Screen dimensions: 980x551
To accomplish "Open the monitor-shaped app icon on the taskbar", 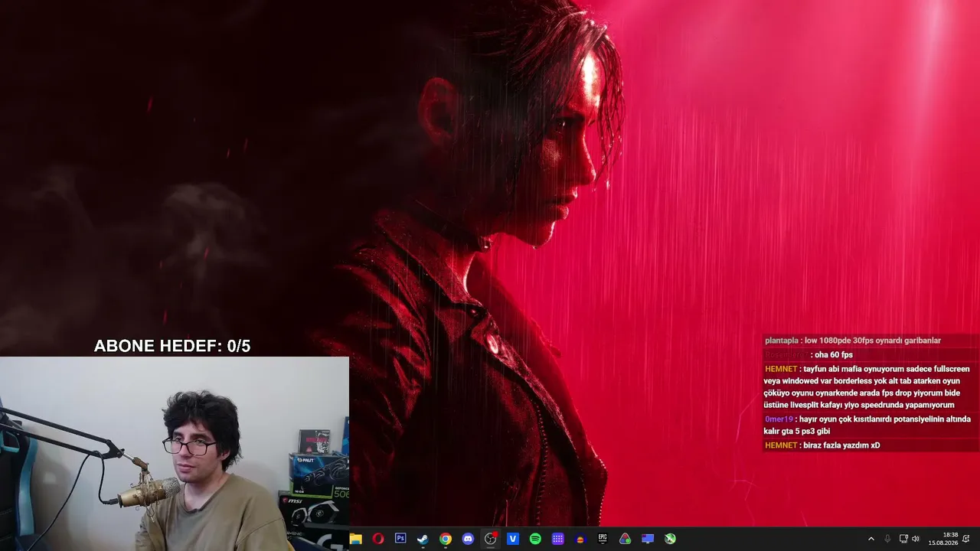I will pyautogui.click(x=648, y=539).
